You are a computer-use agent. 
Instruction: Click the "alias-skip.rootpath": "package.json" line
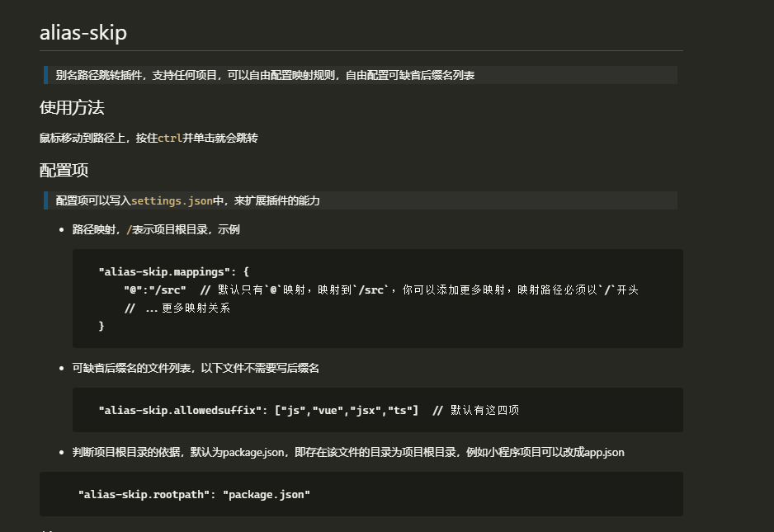pyautogui.click(x=194, y=495)
